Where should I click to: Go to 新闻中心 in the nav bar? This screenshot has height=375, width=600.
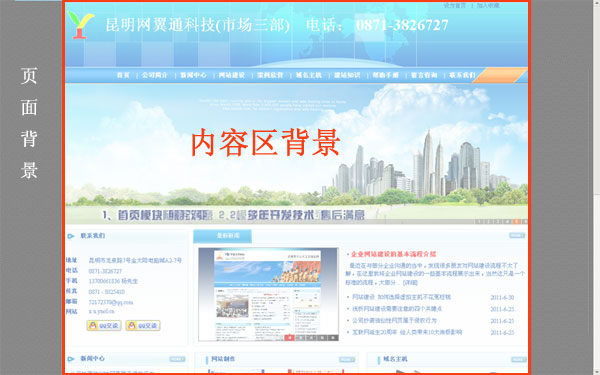(194, 75)
